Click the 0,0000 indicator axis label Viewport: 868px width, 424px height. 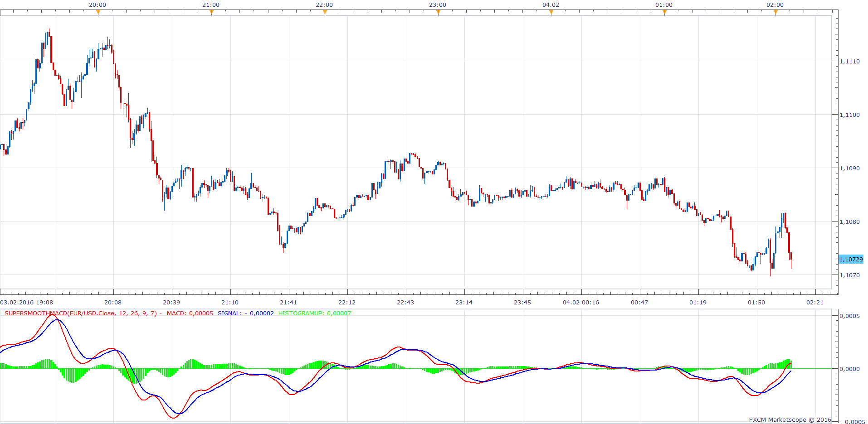click(x=849, y=369)
